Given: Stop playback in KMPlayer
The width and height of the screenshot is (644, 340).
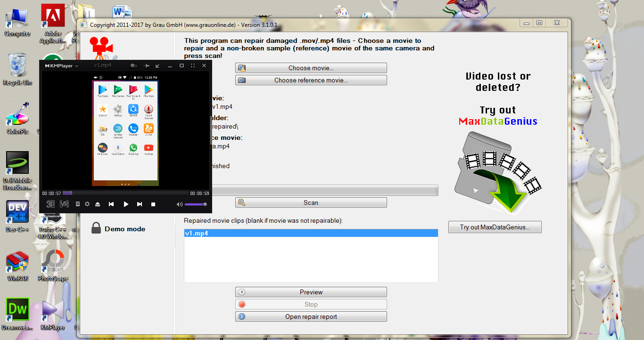Looking at the screenshot, I should pos(153,204).
